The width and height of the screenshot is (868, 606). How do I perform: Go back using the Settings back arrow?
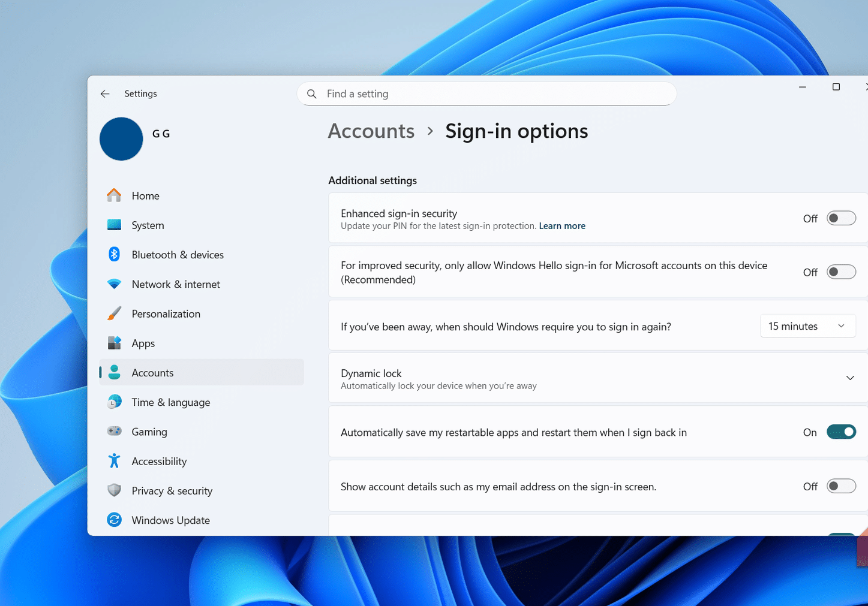click(x=105, y=94)
